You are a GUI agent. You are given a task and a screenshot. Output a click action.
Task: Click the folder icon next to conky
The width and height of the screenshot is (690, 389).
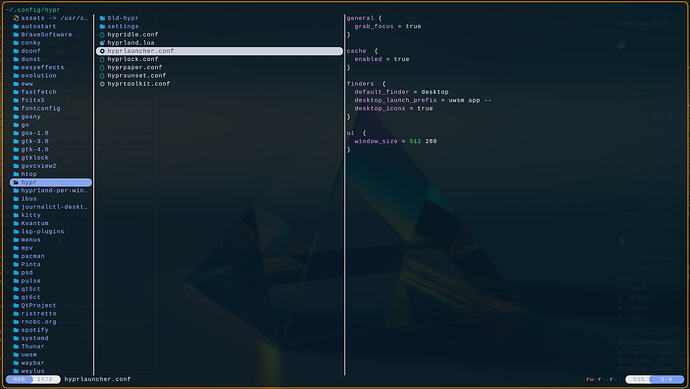point(16,43)
